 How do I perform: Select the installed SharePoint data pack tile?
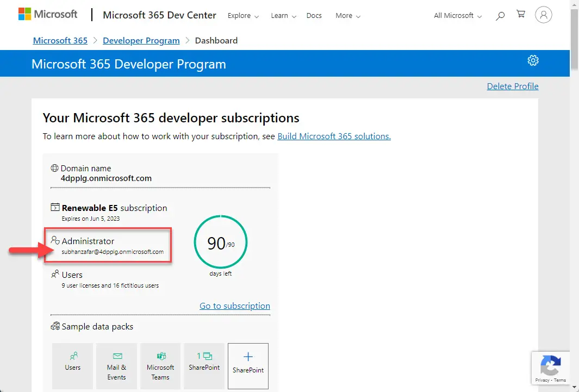[204, 366]
